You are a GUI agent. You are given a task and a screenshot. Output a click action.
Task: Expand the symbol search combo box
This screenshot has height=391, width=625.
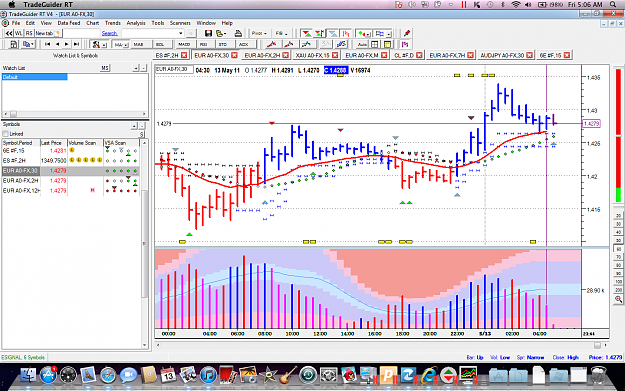point(181,33)
